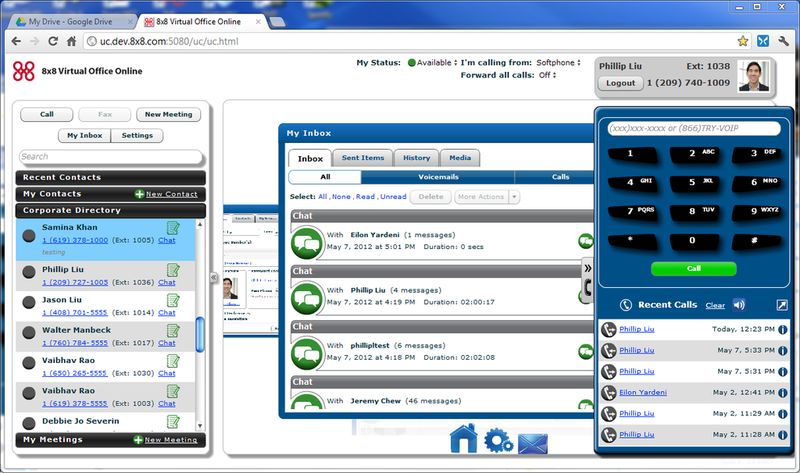Open note icon for Samina Khan
800x473 pixels.
[173, 228]
